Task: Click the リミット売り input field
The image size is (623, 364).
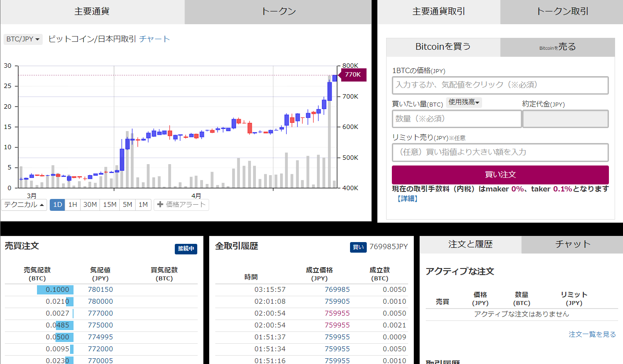Action: click(x=500, y=152)
